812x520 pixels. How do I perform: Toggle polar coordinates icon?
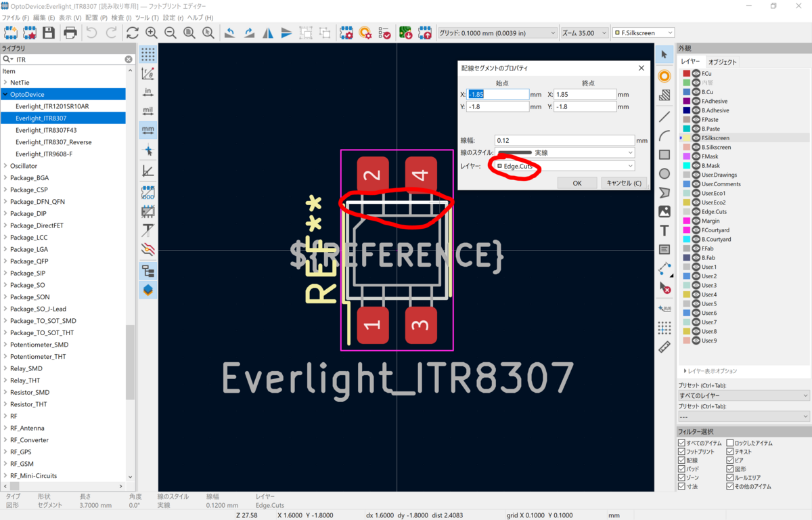pyautogui.click(x=148, y=73)
